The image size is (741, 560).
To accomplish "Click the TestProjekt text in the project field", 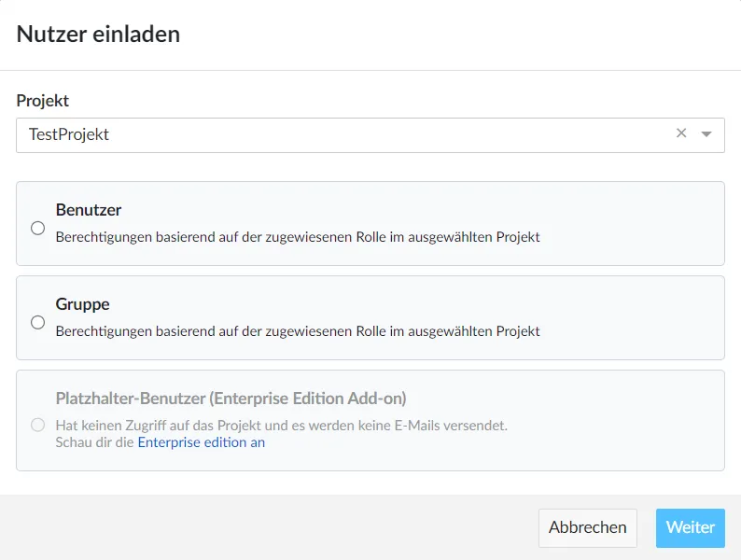I will tap(69, 134).
